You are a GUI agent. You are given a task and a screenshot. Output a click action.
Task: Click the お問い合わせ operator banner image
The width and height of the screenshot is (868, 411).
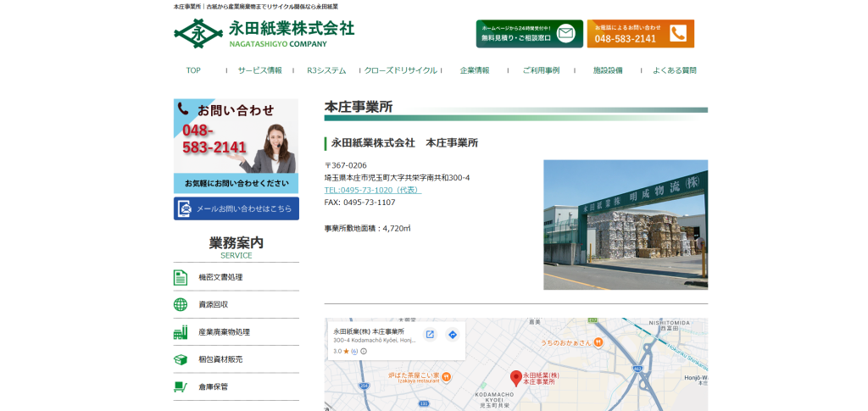tap(236, 146)
